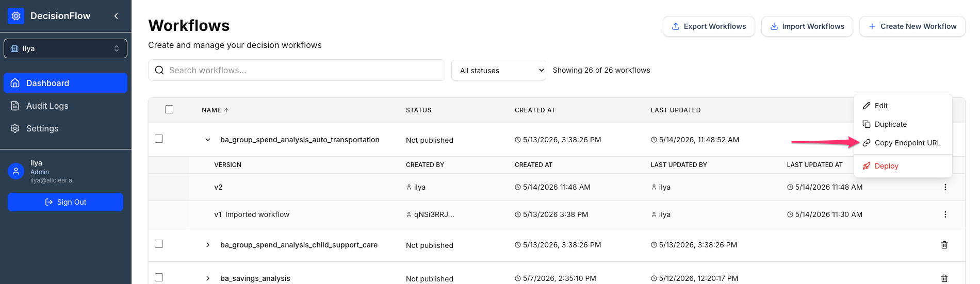The image size is (980, 284).
Task: Expand the ba_savings_analysis workflow row
Action: click(208, 278)
